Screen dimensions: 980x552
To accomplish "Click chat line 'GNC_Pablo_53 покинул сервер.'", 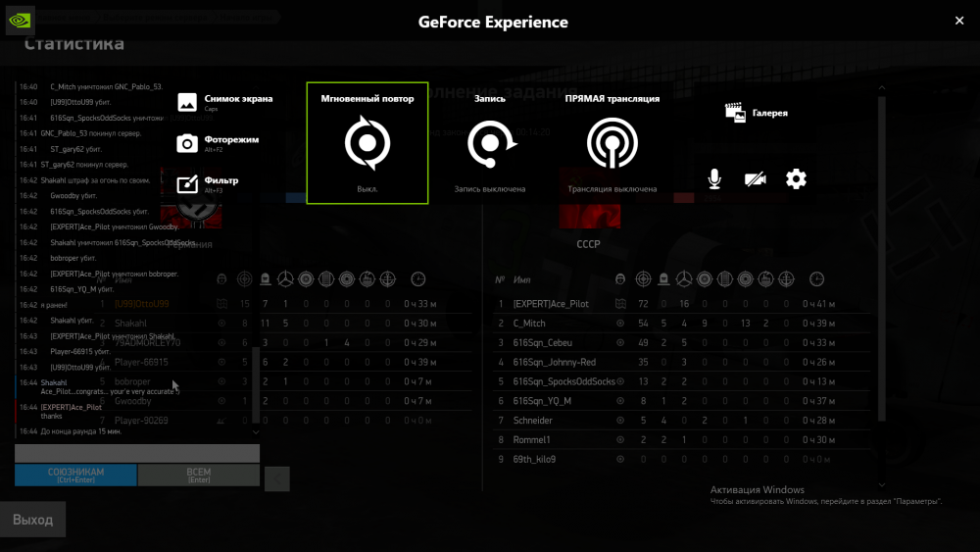I will tap(90, 133).
